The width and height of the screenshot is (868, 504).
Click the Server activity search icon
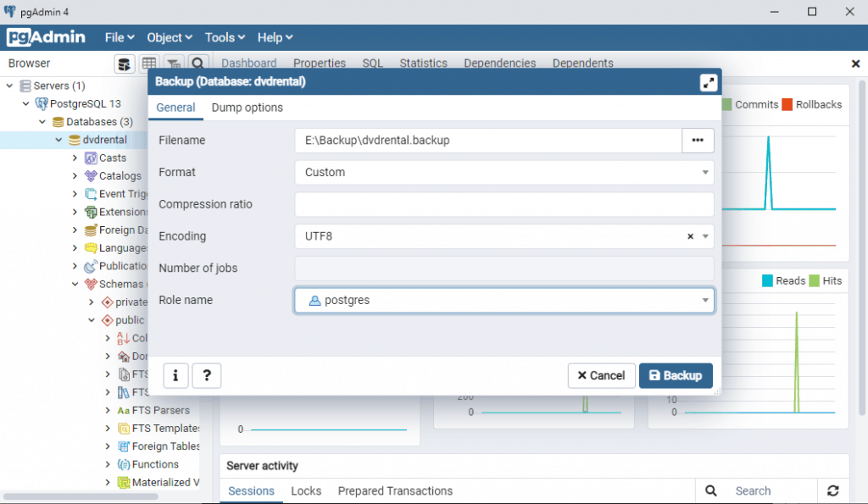tap(710, 490)
